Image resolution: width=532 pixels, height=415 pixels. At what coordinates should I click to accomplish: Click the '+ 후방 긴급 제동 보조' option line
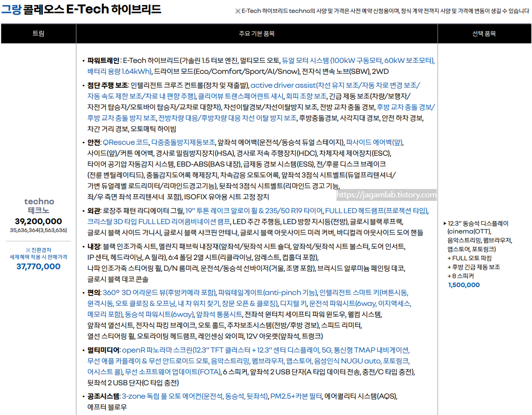pos(473,267)
